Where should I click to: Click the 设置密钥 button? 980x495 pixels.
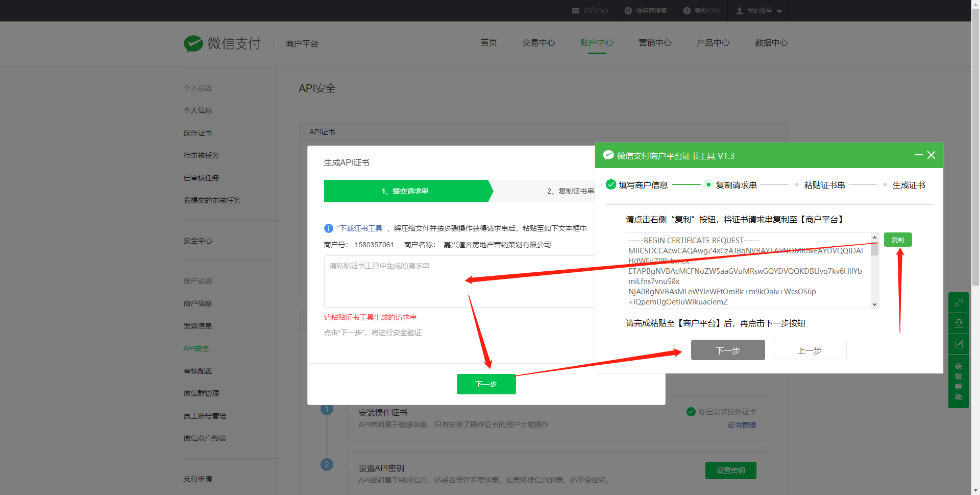(730, 470)
